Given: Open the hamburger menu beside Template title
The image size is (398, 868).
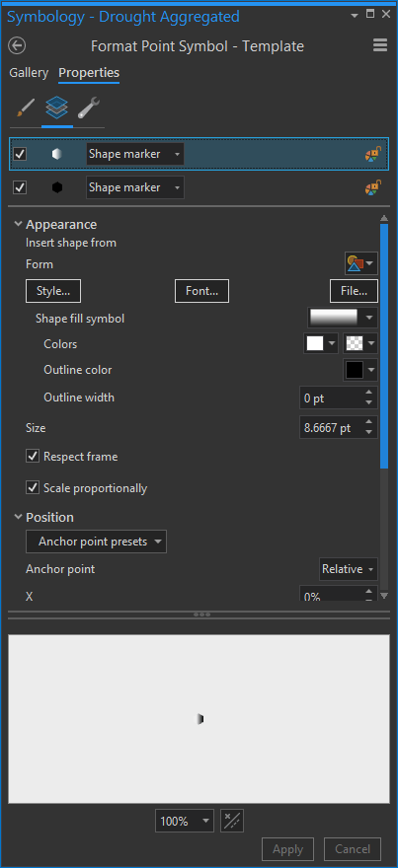Looking at the screenshot, I should 380,45.
